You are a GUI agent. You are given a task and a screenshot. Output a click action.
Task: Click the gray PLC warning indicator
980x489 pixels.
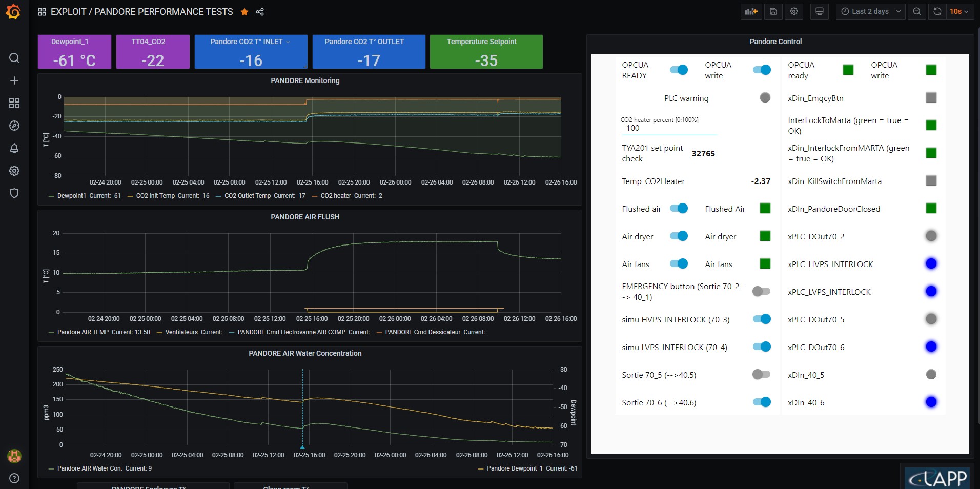tap(765, 97)
